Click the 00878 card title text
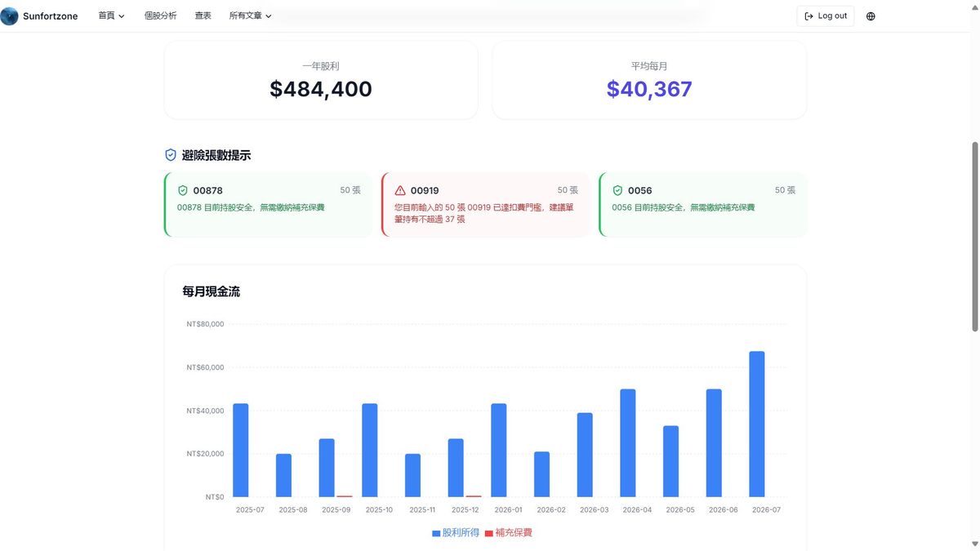Viewport: 980px width, 551px height. coord(208,190)
